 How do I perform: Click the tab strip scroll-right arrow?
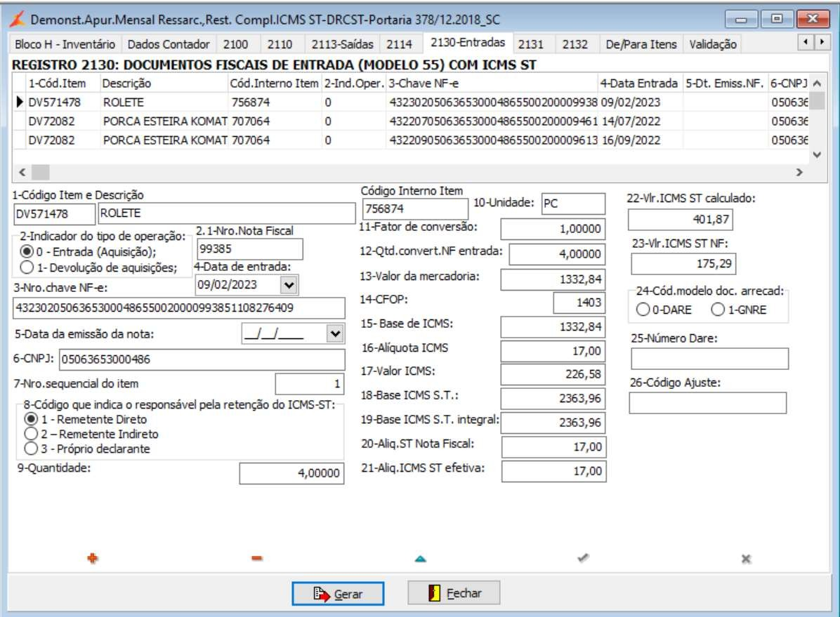(822, 42)
